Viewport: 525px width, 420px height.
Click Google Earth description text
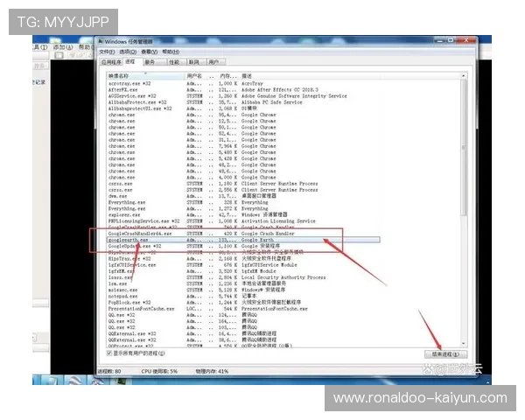pyautogui.click(x=257, y=240)
